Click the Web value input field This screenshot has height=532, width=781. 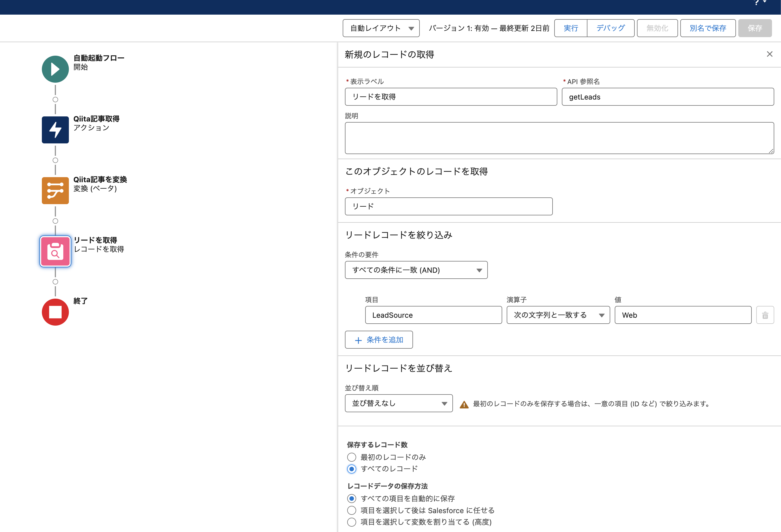(x=683, y=315)
